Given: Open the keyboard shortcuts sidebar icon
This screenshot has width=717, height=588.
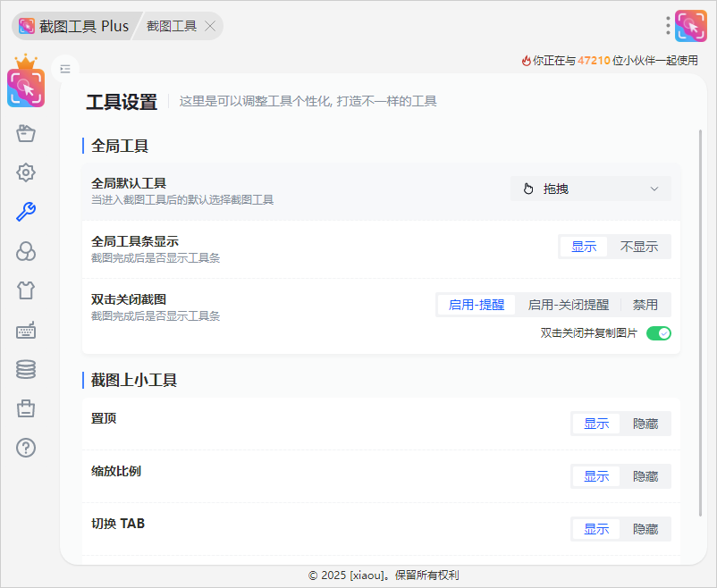Looking at the screenshot, I should pyautogui.click(x=26, y=330).
